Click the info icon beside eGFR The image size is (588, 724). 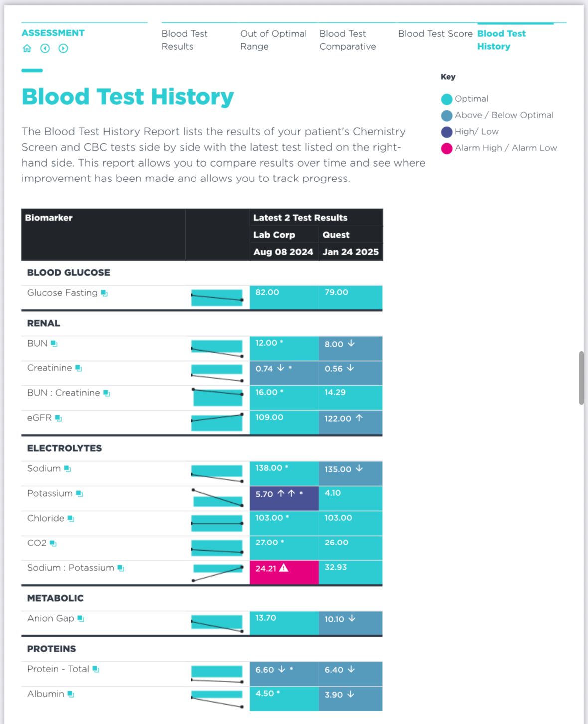[58, 418]
